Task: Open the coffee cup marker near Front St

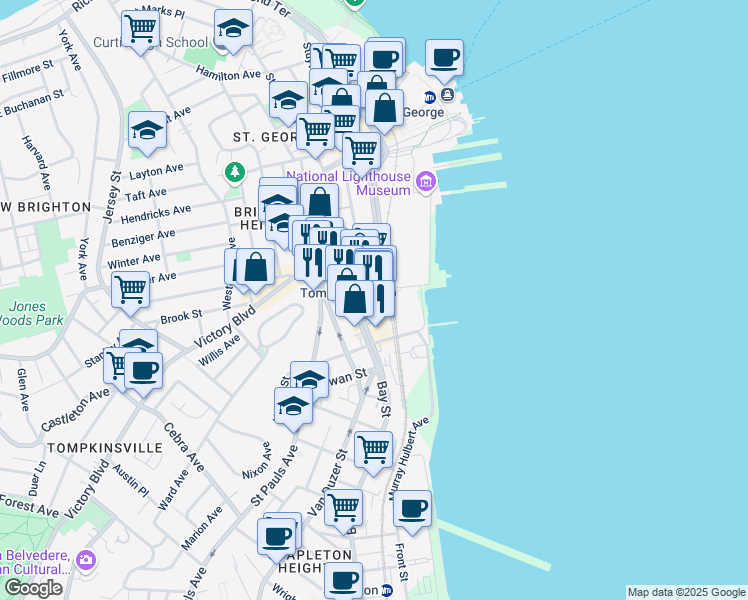Action: 412,511
